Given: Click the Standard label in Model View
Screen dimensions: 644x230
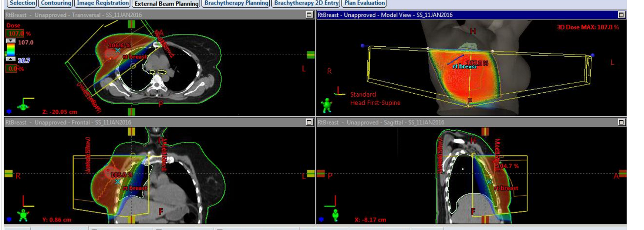Looking at the screenshot, I should point(363,94).
